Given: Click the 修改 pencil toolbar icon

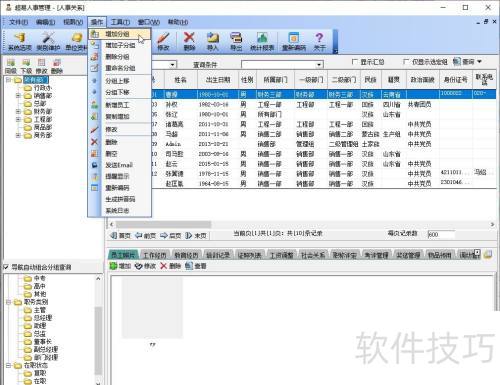Looking at the screenshot, I should click(x=163, y=42).
